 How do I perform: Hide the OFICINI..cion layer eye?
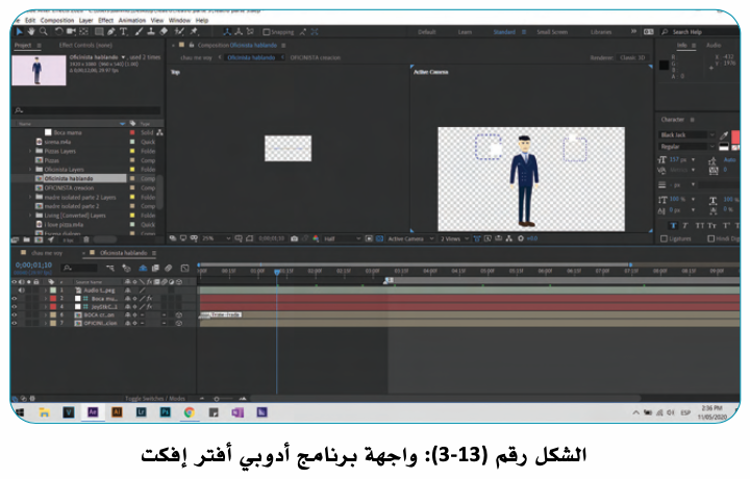click(x=14, y=323)
